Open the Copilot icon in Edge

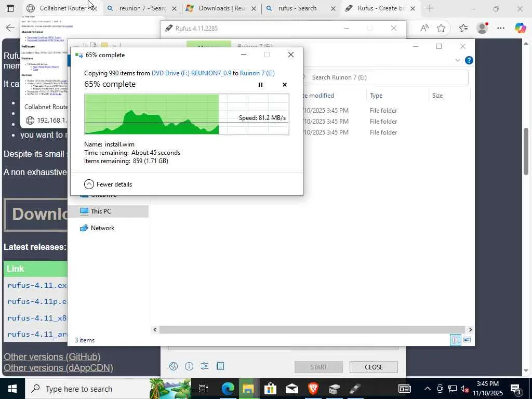(520, 28)
